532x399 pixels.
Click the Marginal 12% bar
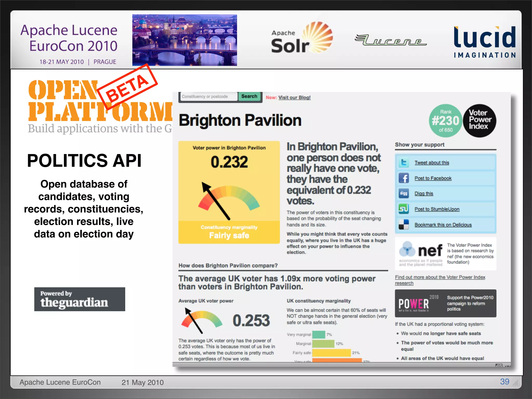pyautogui.click(x=323, y=344)
